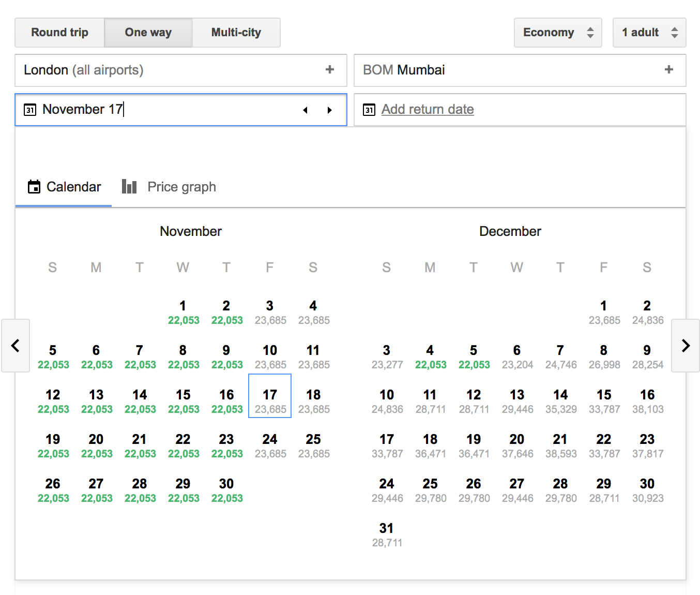The image size is (700, 595).
Task: Select the Multi-city option
Action: pyautogui.click(x=236, y=33)
